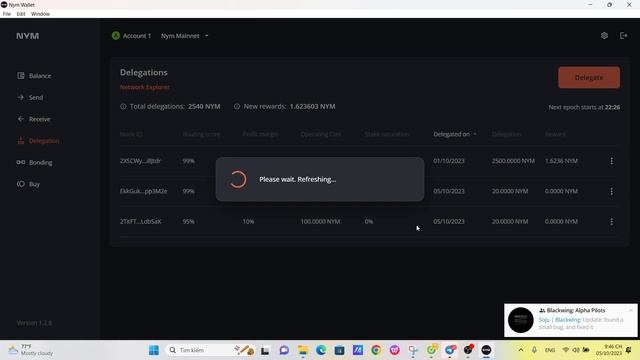Click the Delegate button
This screenshot has width=640, height=360.
(589, 77)
